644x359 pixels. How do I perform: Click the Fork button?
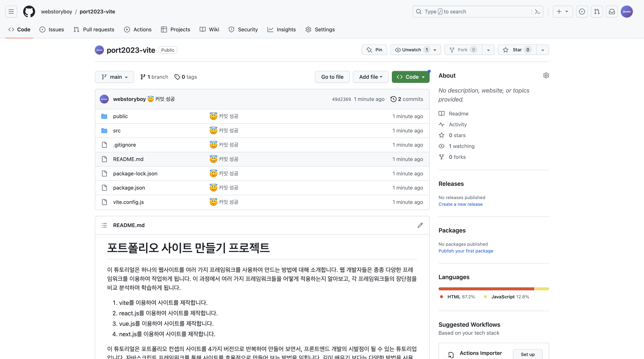coord(463,50)
